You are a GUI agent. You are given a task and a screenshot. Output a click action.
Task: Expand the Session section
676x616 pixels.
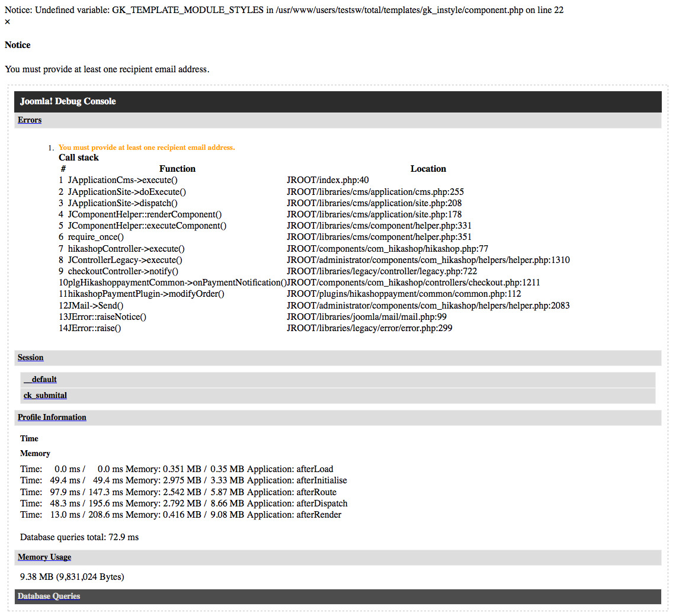[x=30, y=357]
